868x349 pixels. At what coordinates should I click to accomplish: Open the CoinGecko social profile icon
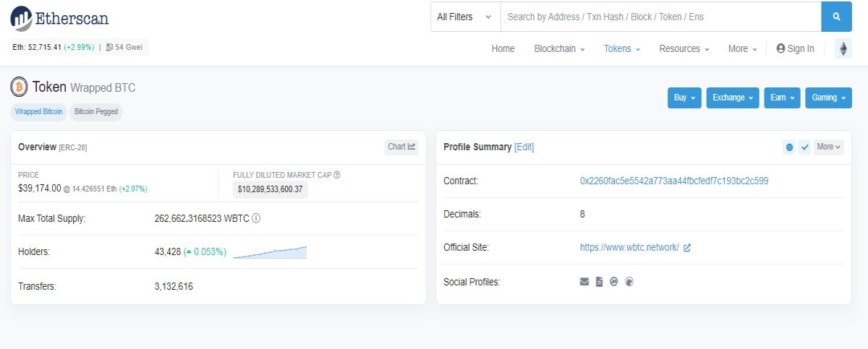pos(629,282)
